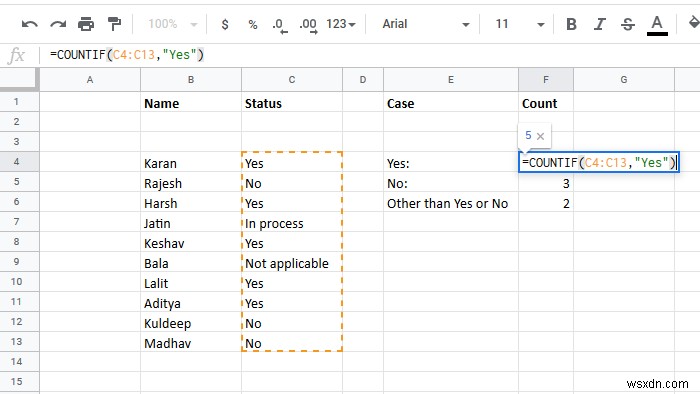Open the font size 11 dropdown
This screenshot has height=394, width=700.
click(x=520, y=24)
